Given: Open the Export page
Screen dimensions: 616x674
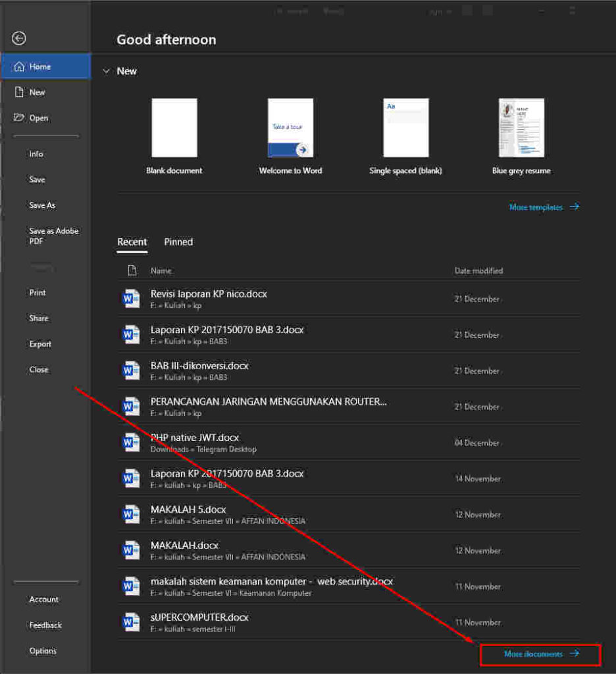Looking at the screenshot, I should coord(40,344).
